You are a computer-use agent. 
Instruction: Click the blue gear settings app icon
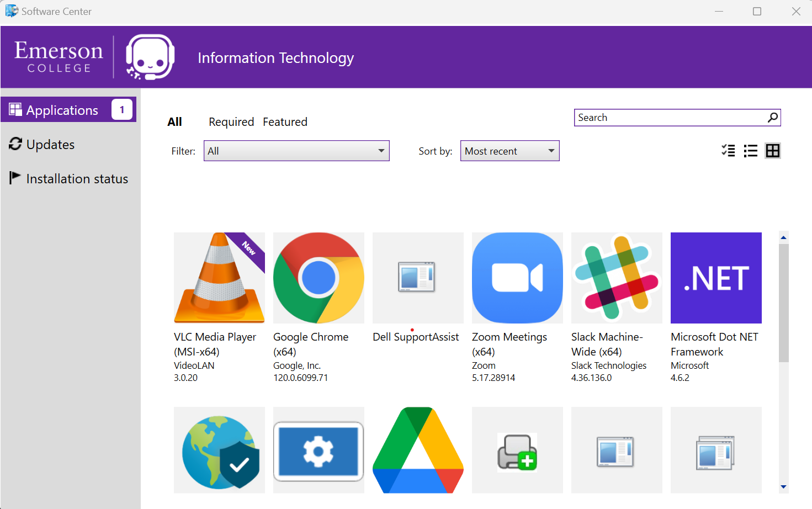click(x=319, y=450)
